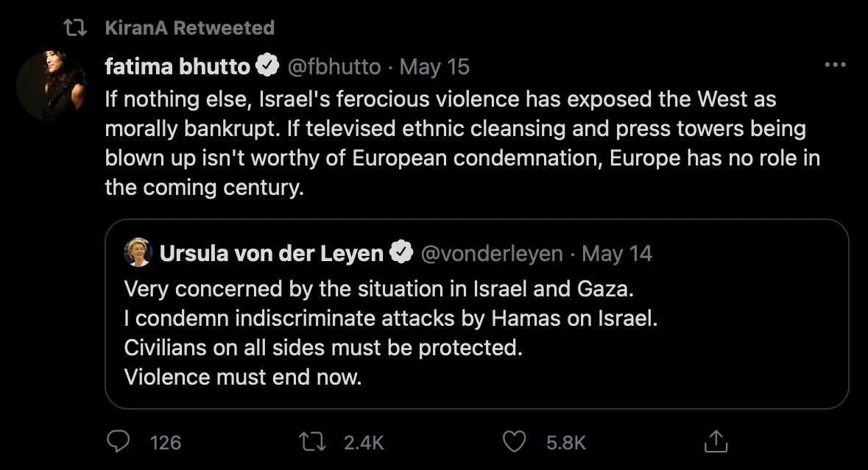Click the KiranA Retweeted link
The width and height of the screenshot is (868, 470).
[190, 29]
